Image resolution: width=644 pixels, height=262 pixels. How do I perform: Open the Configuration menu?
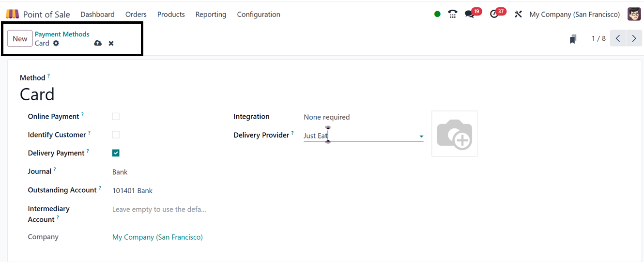click(259, 15)
